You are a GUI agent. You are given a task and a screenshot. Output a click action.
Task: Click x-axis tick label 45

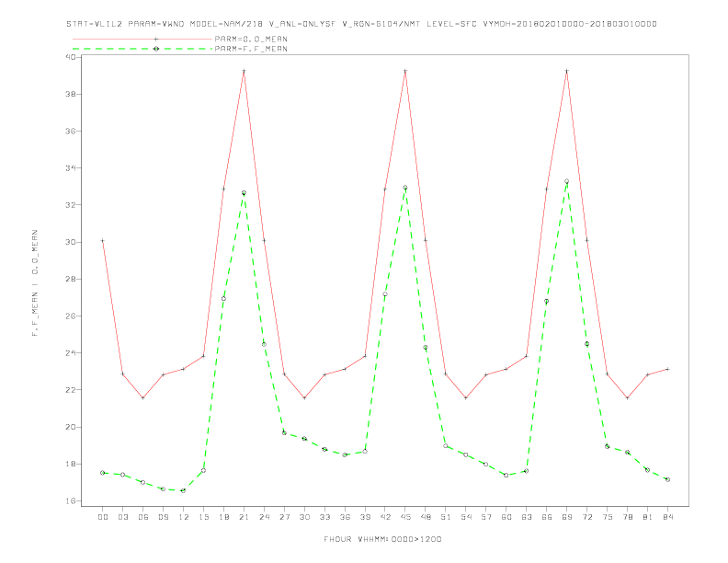tap(405, 517)
